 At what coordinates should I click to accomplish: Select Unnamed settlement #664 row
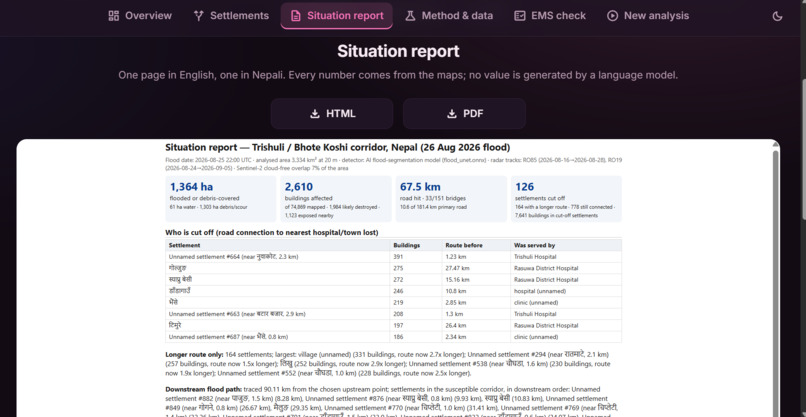coord(393,257)
